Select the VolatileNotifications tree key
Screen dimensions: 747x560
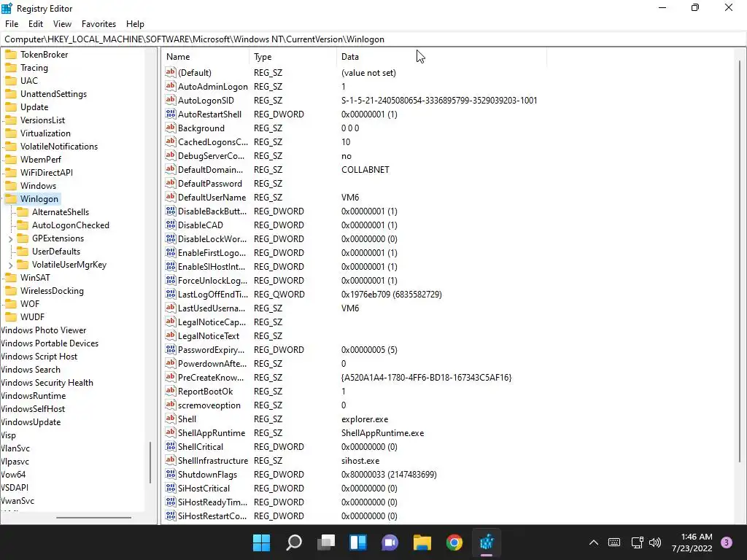point(59,146)
